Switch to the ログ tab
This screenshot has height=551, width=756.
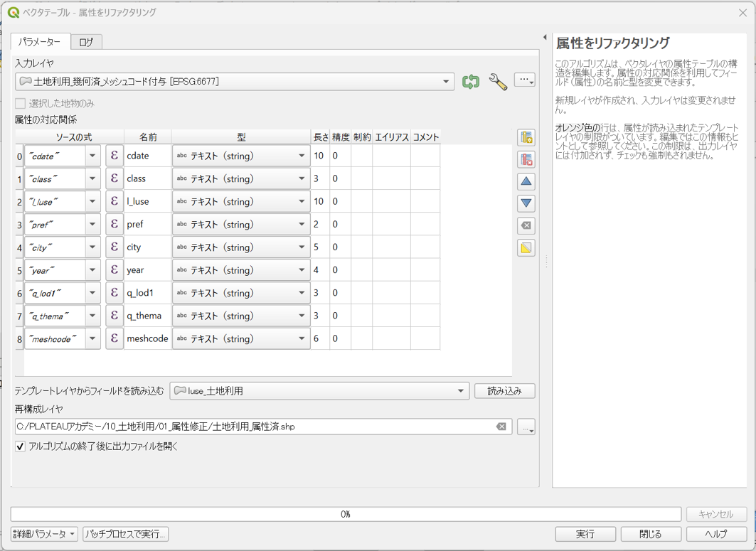[x=86, y=42]
